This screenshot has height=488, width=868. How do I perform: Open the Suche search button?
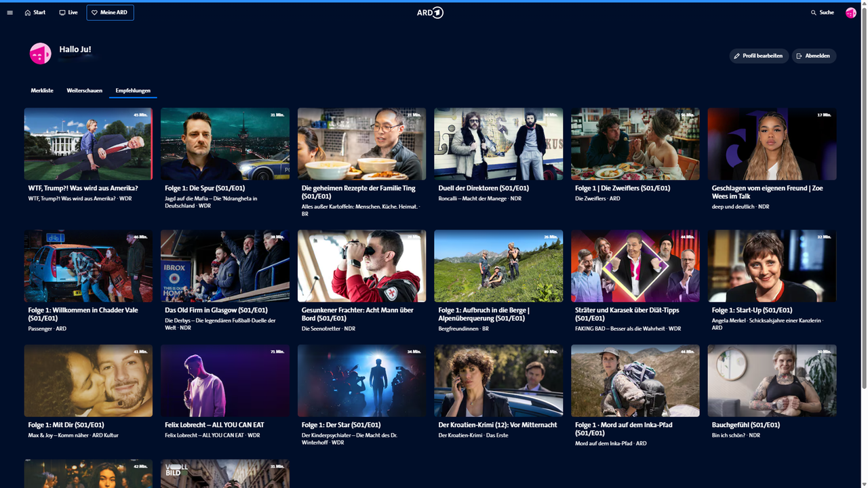coord(823,12)
